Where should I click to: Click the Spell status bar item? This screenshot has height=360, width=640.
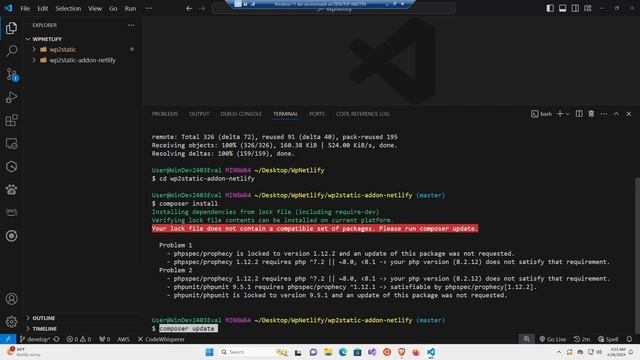click(608, 339)
